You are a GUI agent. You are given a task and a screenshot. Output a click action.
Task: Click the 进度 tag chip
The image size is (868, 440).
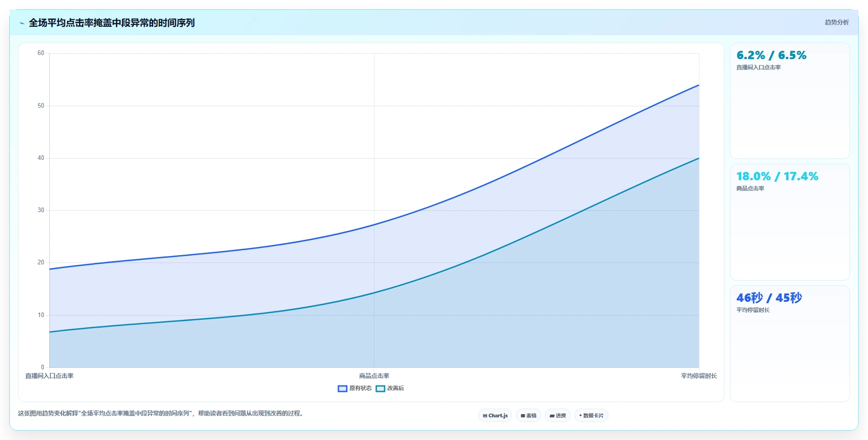558,416
